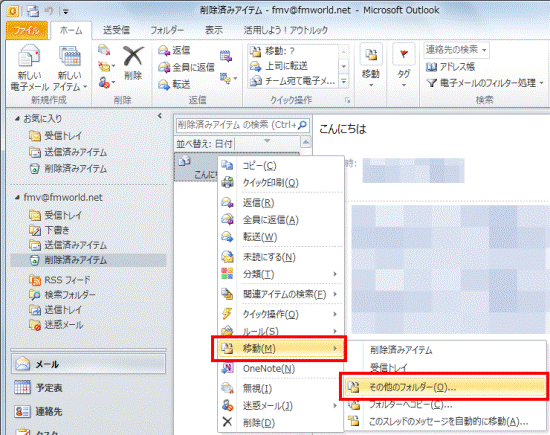This screenshot has width=550, height=435.
Task: Open Search Folders (検索フォルダー)
Action: tap(62, 295)
